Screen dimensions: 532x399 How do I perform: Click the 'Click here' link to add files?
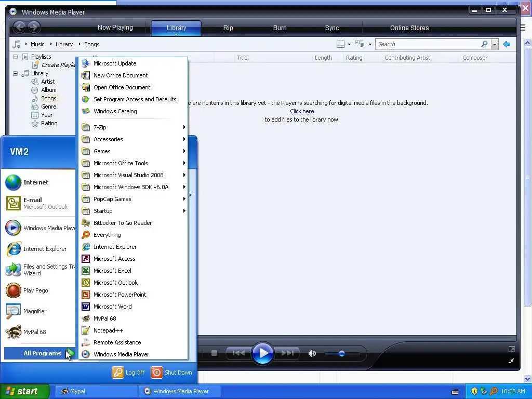point(302,111)
